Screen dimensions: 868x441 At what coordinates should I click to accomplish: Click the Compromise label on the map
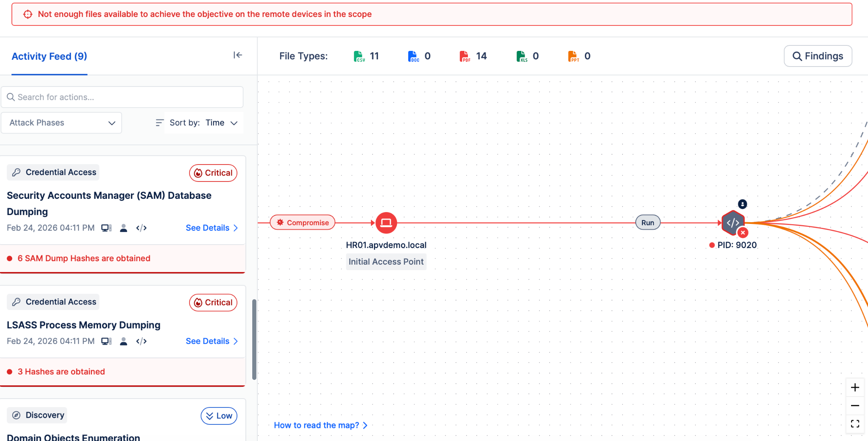(x=303, y=223)
